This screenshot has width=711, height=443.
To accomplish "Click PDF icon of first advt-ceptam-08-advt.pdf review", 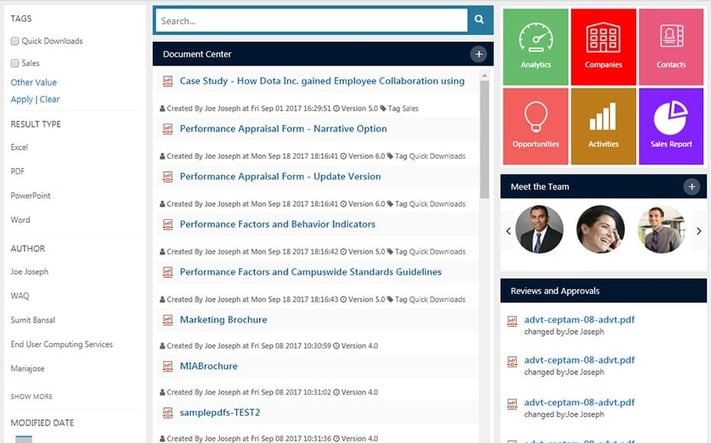I will (x=512, y=321).
